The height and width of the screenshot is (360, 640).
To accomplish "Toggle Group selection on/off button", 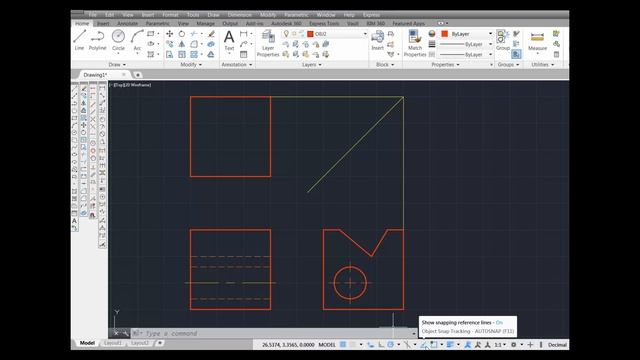I will [x=516, y=54].
